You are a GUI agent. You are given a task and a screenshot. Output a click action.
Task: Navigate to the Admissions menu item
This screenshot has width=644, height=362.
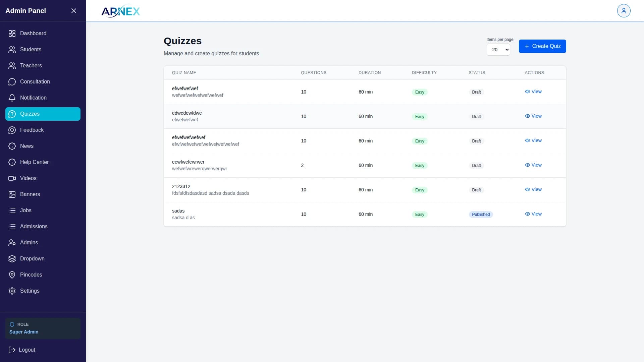click(x=34, y=227)
